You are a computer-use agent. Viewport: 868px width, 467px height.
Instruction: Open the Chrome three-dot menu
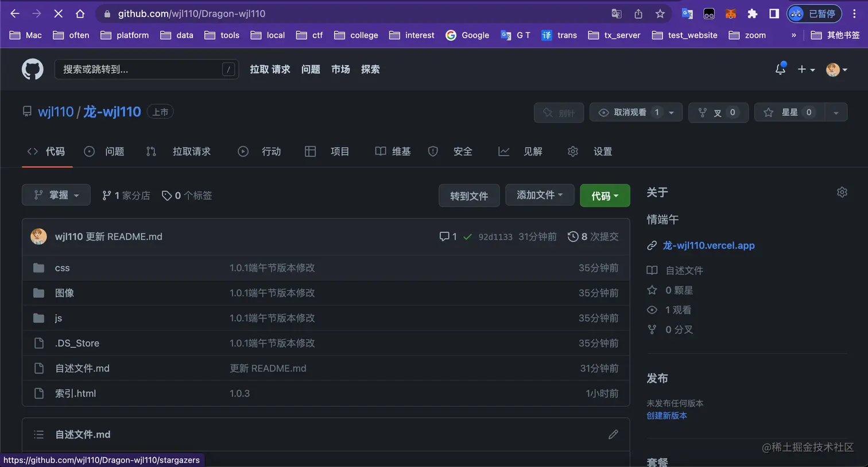pos(854,14)
